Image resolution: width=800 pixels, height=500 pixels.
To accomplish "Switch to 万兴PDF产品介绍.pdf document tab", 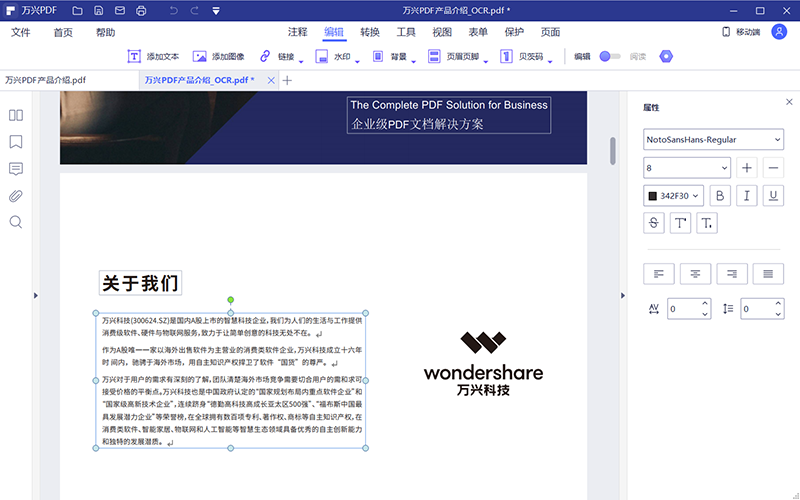I will (x=46, y=80).
